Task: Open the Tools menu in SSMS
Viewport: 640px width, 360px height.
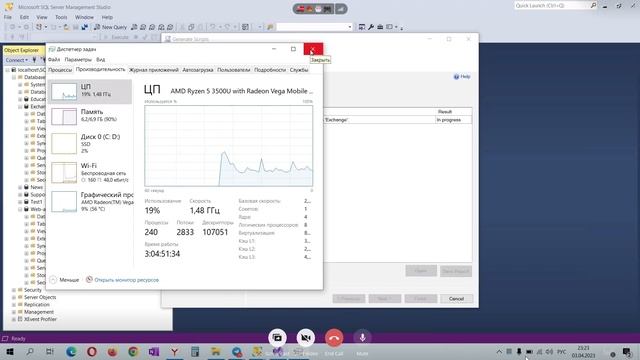Action: [x=61, y=17]
